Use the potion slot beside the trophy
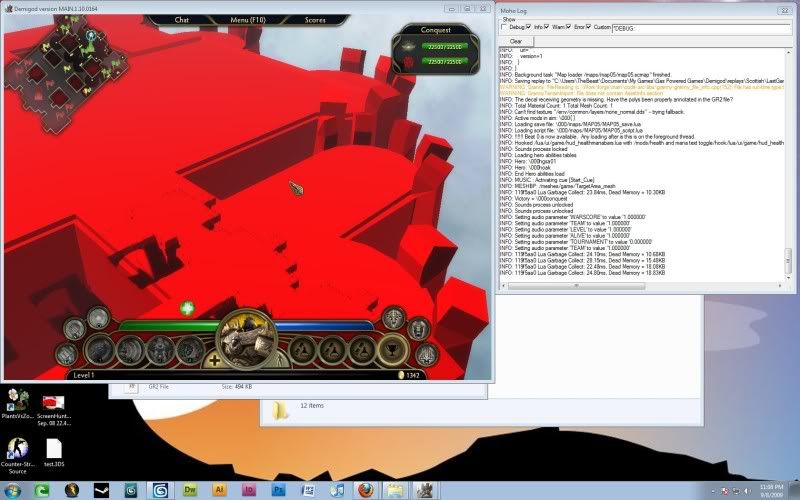 [362, 351]
